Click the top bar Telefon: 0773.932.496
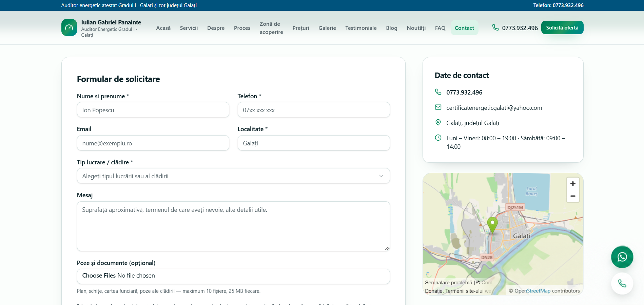Image resolution: width=644 pixels, height=305 pixels. (558, 5)
